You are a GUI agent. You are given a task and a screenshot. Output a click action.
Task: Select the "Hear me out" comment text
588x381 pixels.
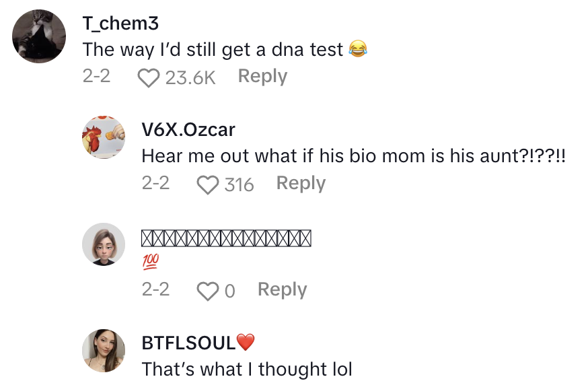tap(354, 155)
